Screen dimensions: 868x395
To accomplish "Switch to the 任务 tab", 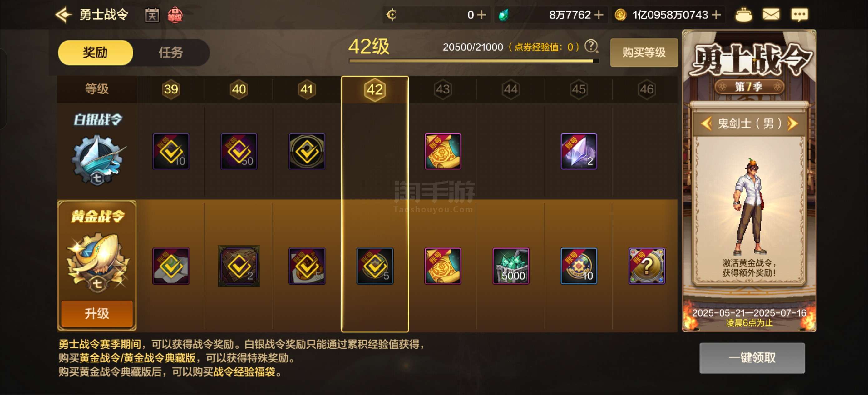I will click(171, 52).
